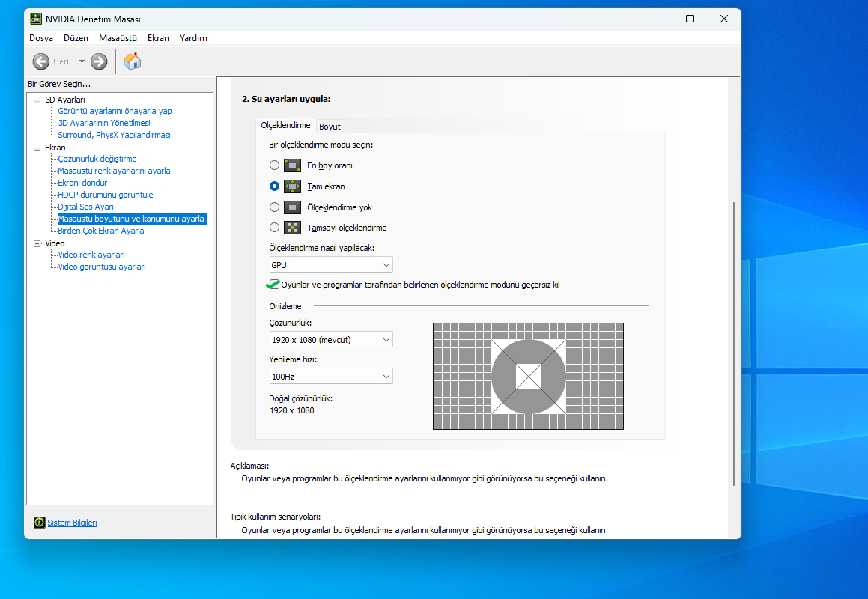Switch to the Ölçeklendirme tab
The image size is (868, 599).
(x=285, y=125)
